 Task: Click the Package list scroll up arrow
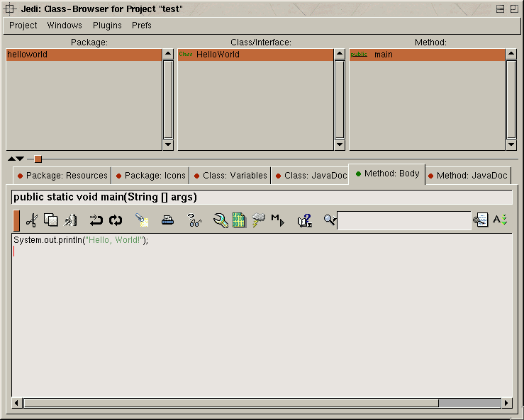[168, 54]
